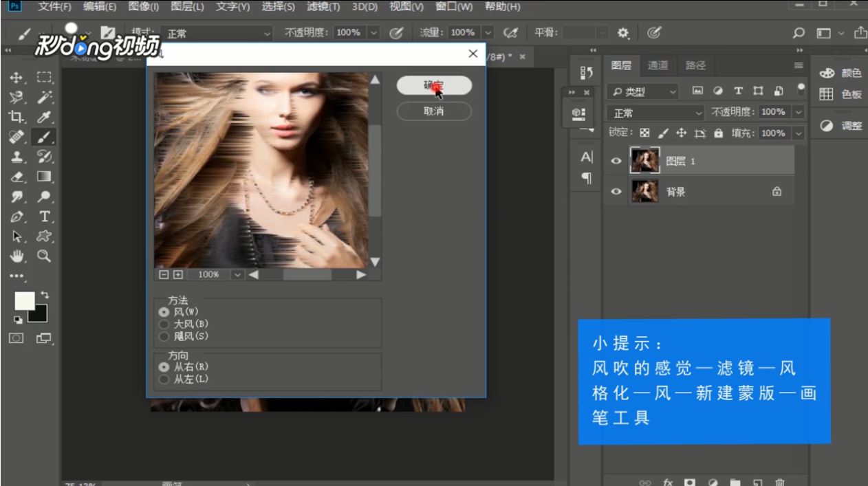The image size is (868, 486).
Task: Open the History panel icon
Action: click(x=587, y=72)
